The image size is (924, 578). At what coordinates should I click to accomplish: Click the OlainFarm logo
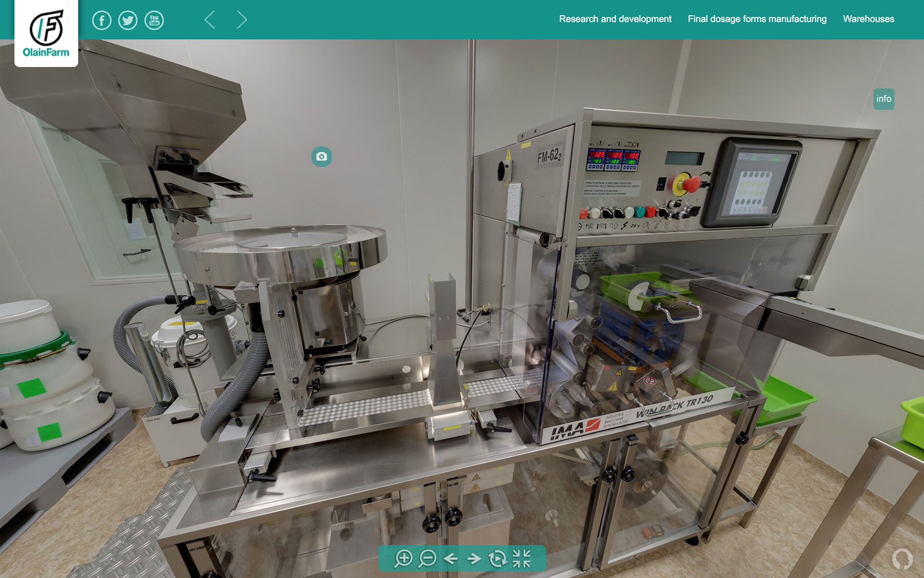[46, 33]
